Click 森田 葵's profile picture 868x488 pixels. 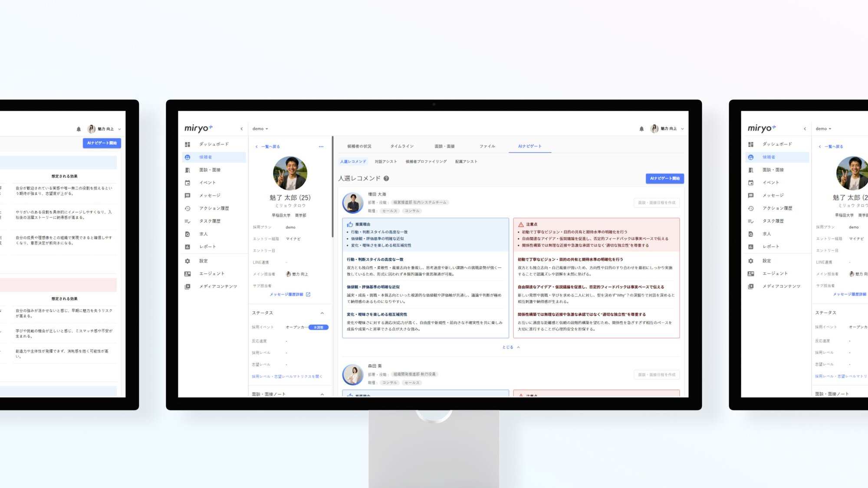point(353,374)
